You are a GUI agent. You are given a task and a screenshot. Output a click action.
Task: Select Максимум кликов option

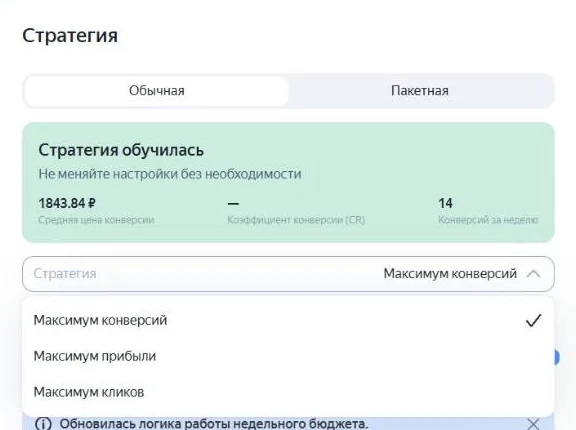[288, 392]
